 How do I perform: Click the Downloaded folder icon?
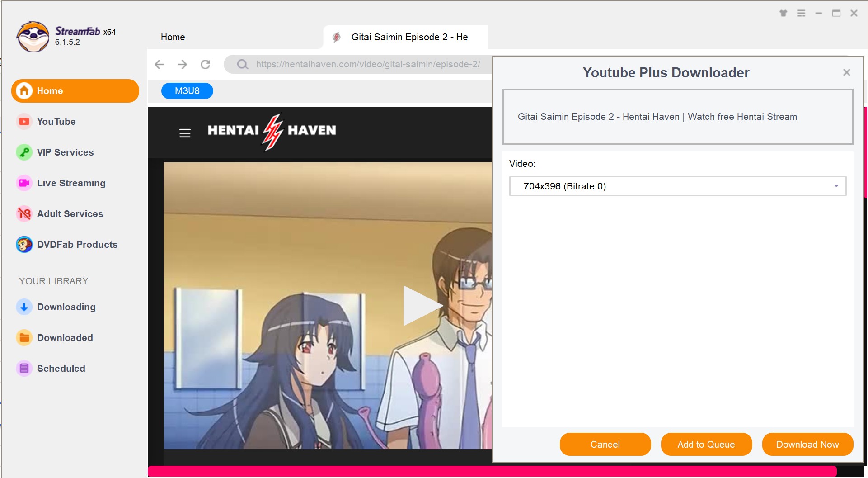(x=24, y=338)
